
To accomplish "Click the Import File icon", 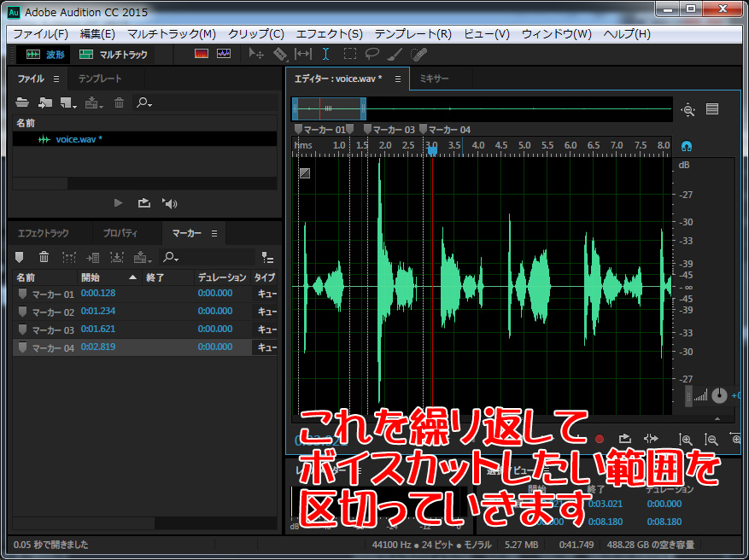I will tap(45, 102).
